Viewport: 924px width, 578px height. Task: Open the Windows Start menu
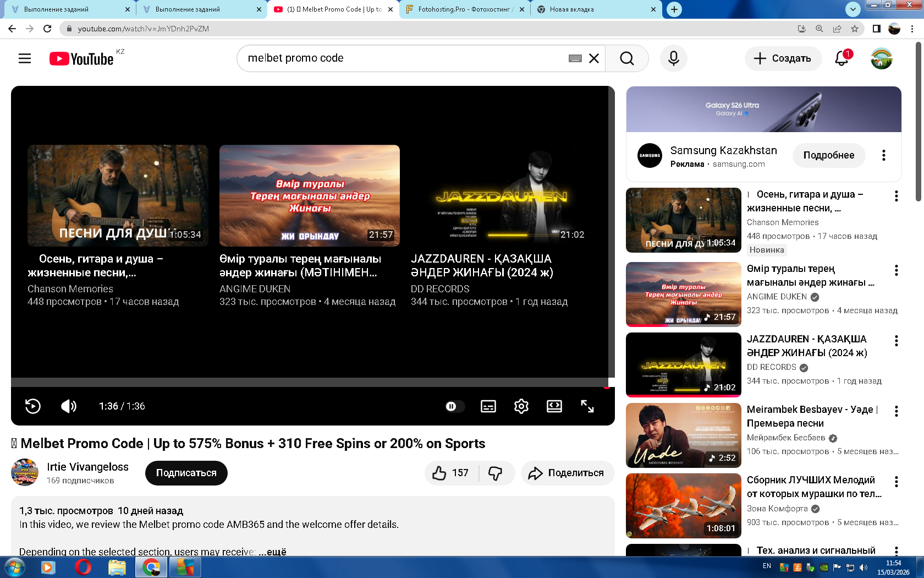[x=14, y=567]
